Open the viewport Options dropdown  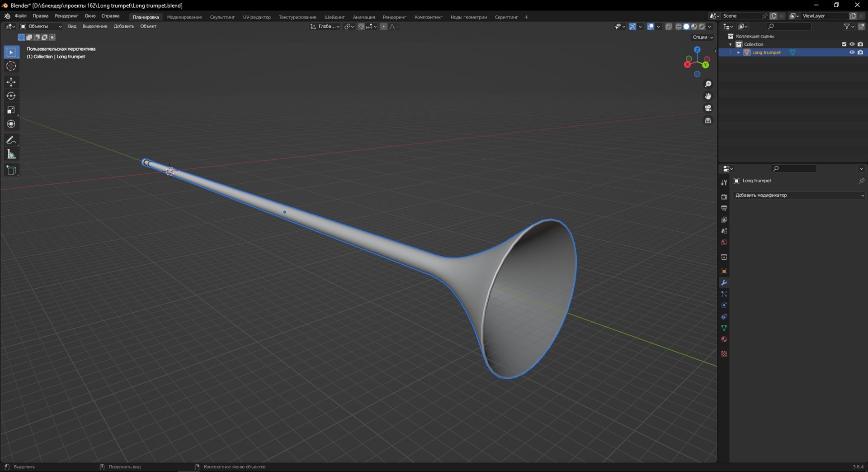pyautogui.click(x=703, y=38)
